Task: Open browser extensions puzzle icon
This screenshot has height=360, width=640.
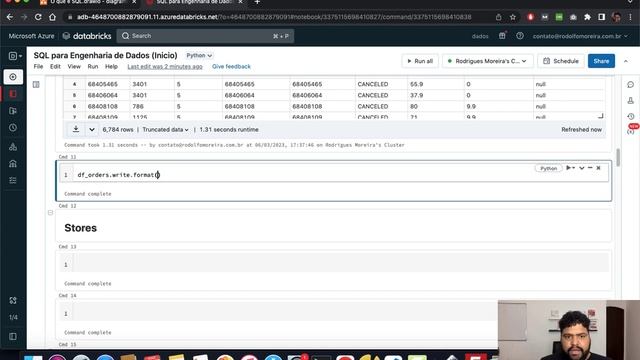Action: pos(587,17)
